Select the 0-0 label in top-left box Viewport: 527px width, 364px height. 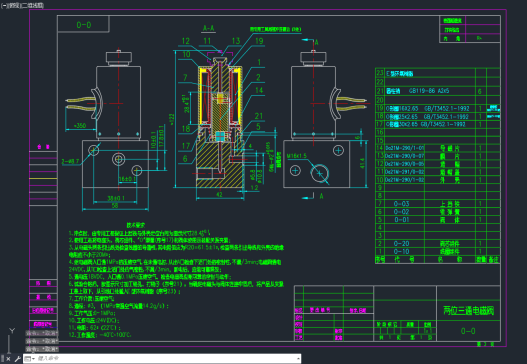pyautogui.click(x=84, y=25)
